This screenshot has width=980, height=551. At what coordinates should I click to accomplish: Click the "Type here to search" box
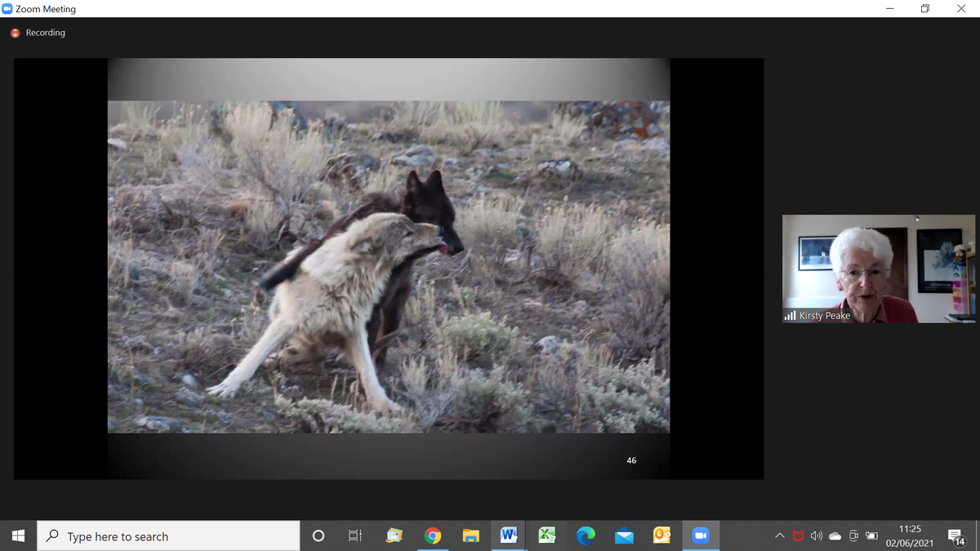tap(169, 535)
